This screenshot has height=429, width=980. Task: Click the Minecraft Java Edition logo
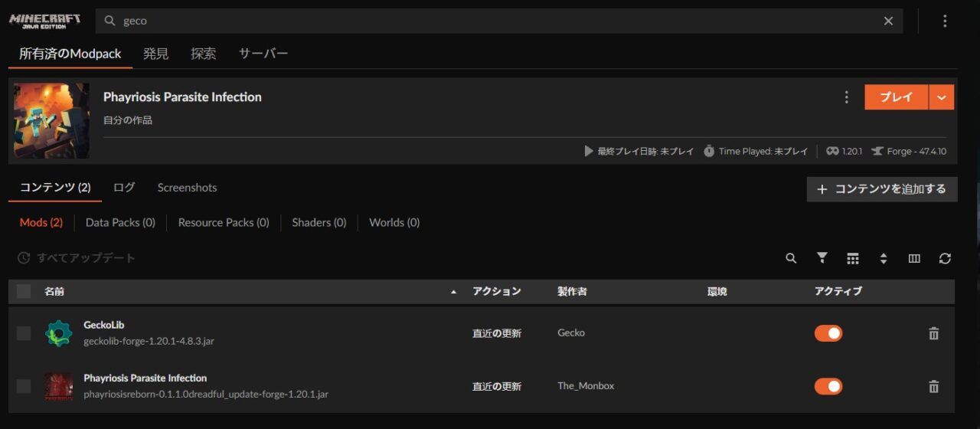coord(44,21)
